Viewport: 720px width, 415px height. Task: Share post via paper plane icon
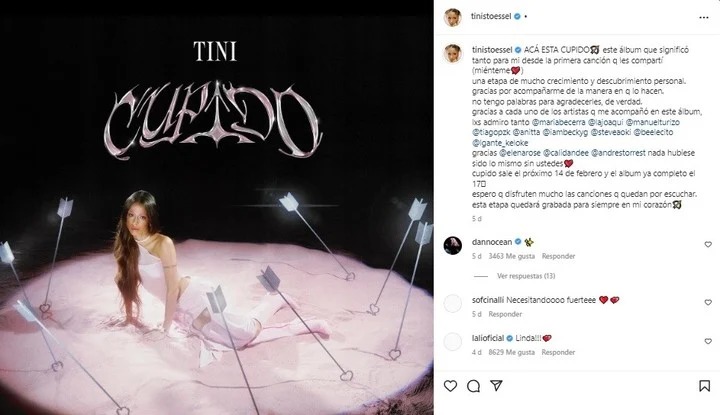496,385
